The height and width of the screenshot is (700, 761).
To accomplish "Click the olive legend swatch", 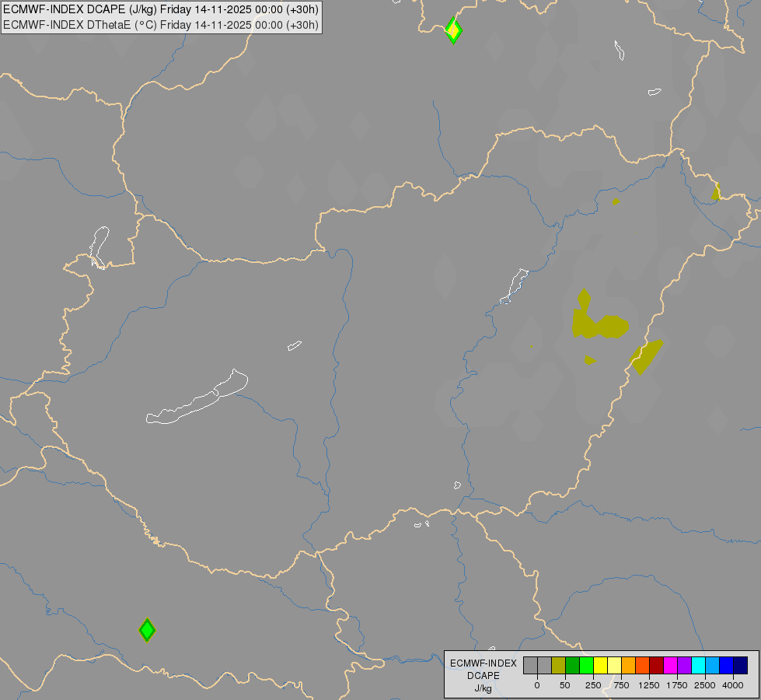I will click(559, 666).
